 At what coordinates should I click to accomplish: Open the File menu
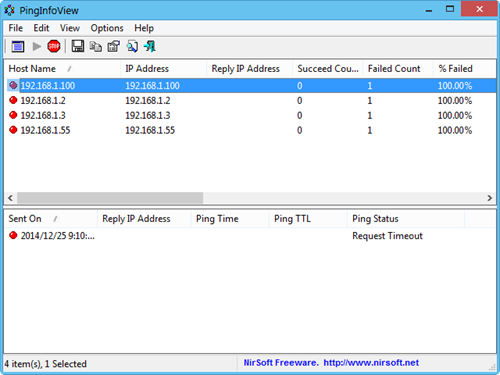pos(16,28)
